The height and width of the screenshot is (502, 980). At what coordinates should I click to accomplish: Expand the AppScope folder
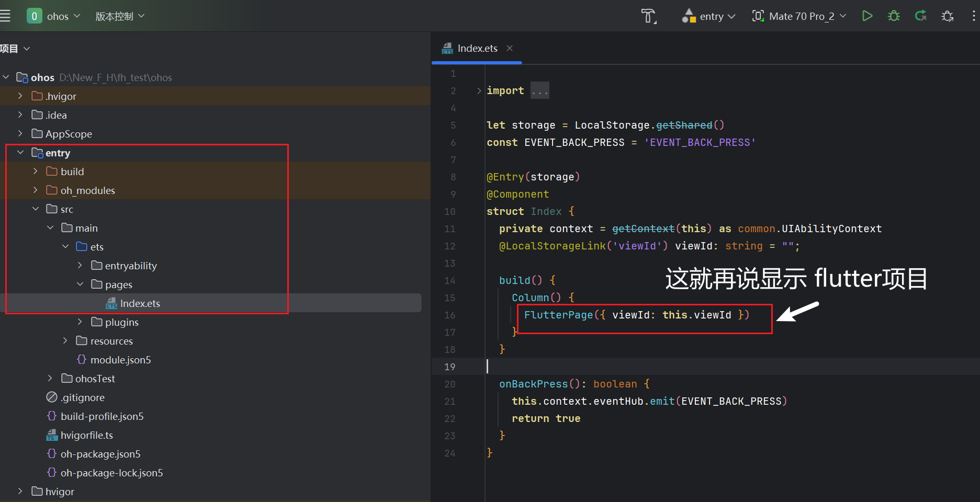click(20, 134)
